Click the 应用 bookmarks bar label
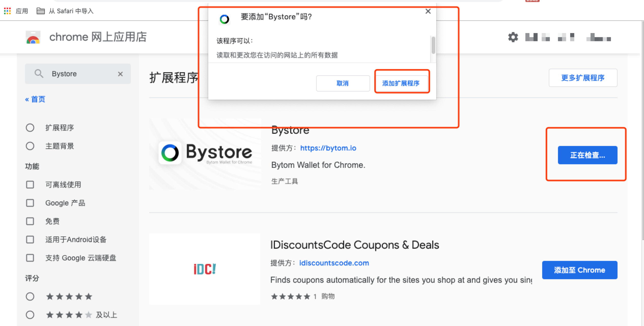 [22, 11]
